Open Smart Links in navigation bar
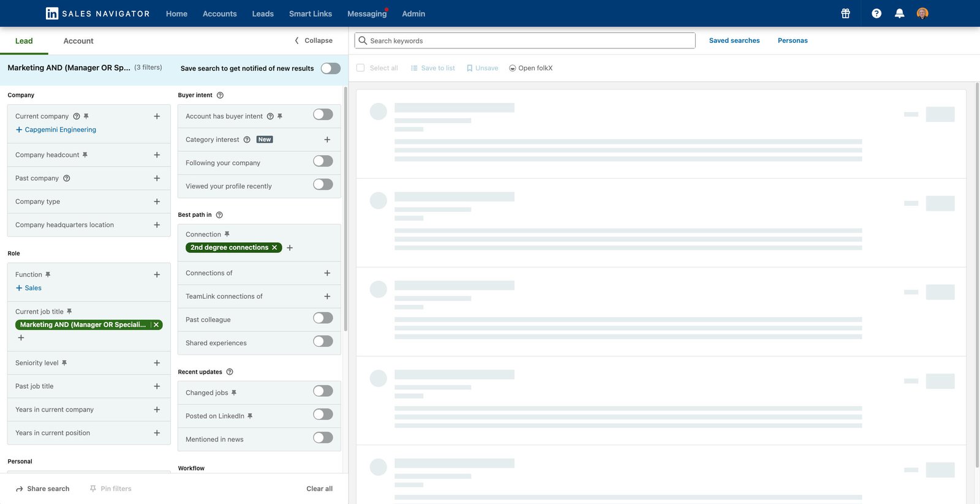980x504 pixels. 311,13
